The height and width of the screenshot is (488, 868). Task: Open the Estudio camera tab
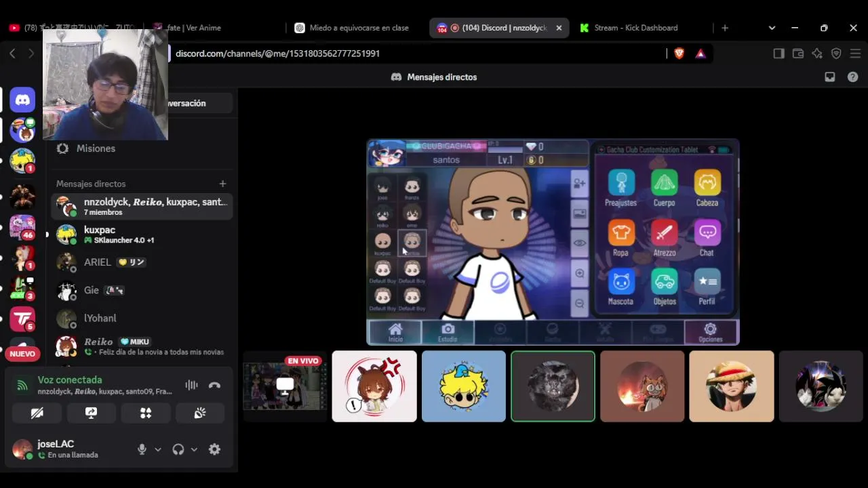point(448,332)
